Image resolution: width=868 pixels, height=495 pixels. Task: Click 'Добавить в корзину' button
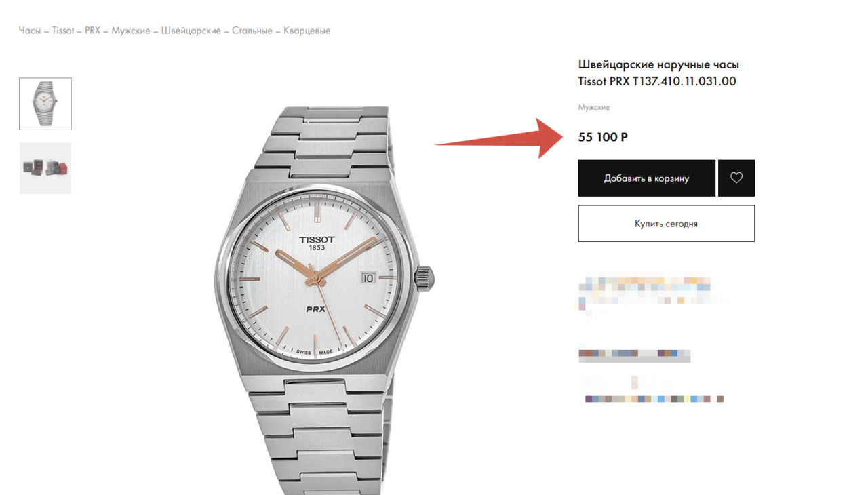pos(646,178)
